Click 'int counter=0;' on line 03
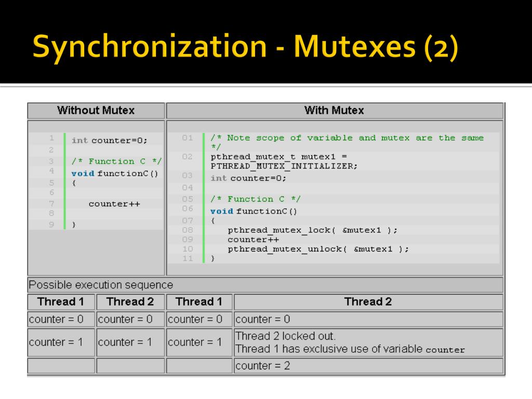532x399 pixels. (248, 178)
